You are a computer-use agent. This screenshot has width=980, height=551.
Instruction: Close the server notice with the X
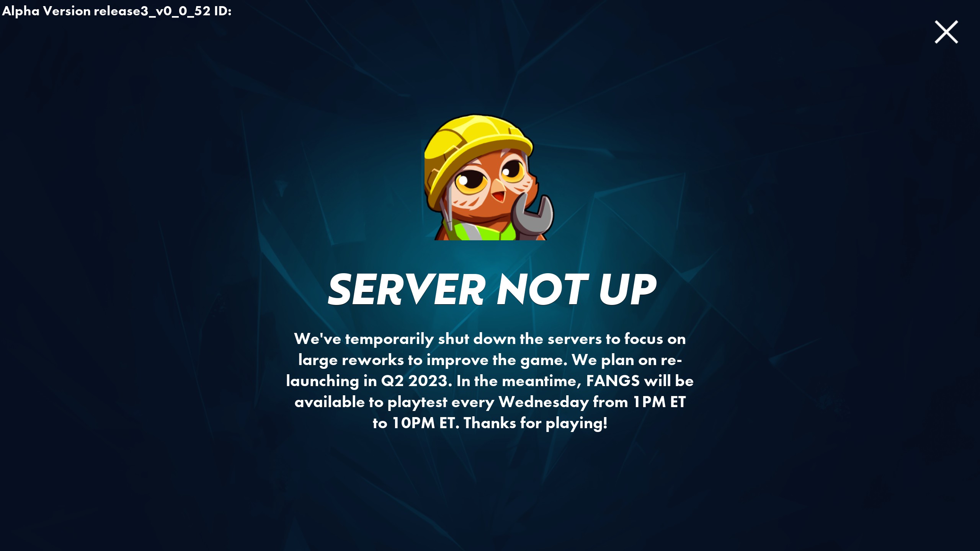pos(946,32)
